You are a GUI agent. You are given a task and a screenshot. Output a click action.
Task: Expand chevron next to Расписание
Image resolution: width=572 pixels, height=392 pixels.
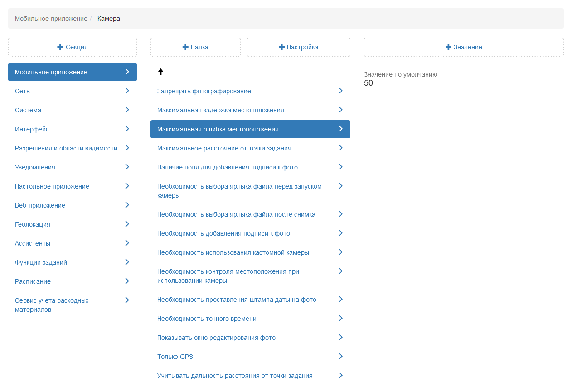click(127, 281)
